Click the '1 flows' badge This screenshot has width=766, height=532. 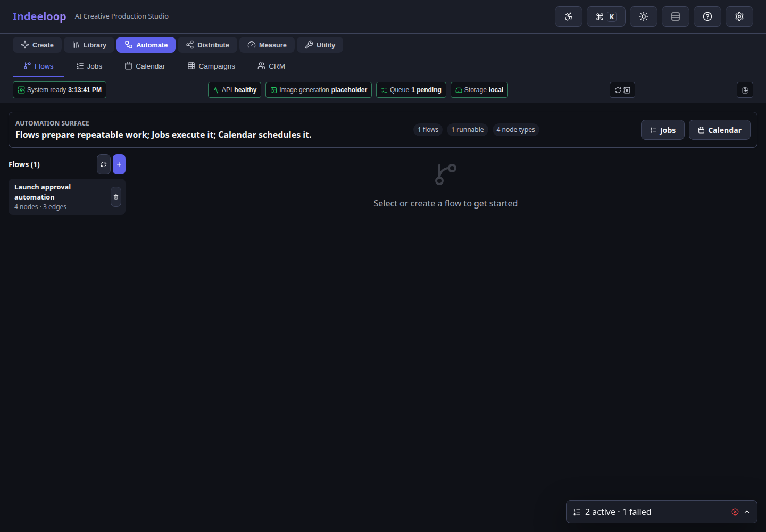pyautogui.click(x=428, y=130)
